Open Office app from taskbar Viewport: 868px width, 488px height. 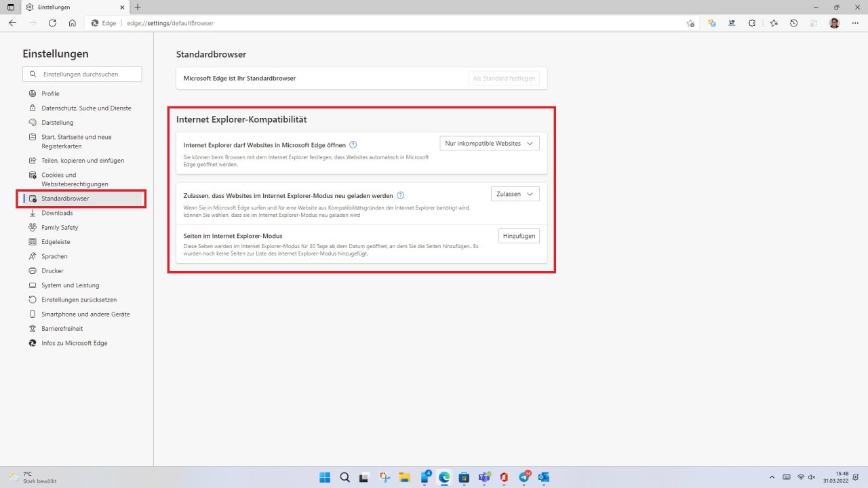(504, 477)
